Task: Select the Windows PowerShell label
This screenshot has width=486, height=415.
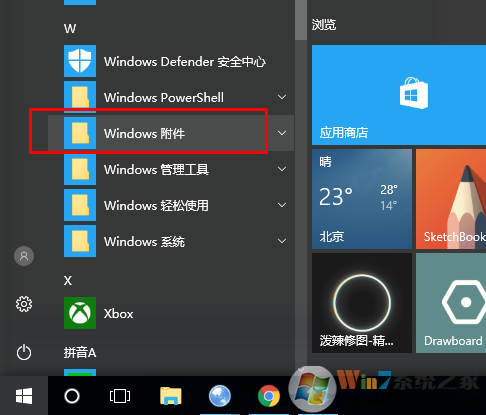Action: (x=164, y=98)
